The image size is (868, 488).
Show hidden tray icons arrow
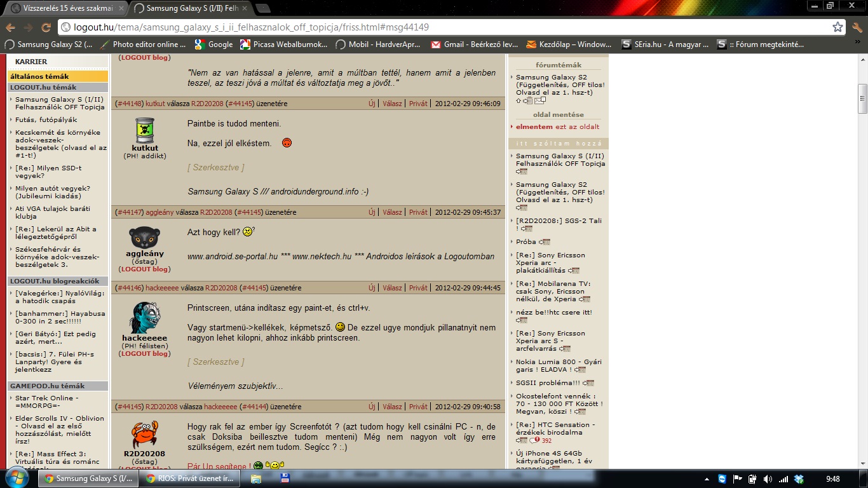point(705,479)
